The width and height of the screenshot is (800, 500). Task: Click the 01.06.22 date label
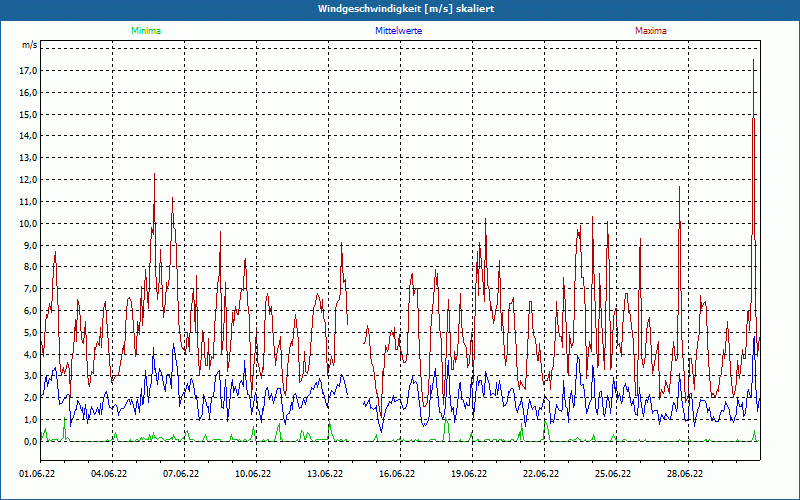coord(37,474)
